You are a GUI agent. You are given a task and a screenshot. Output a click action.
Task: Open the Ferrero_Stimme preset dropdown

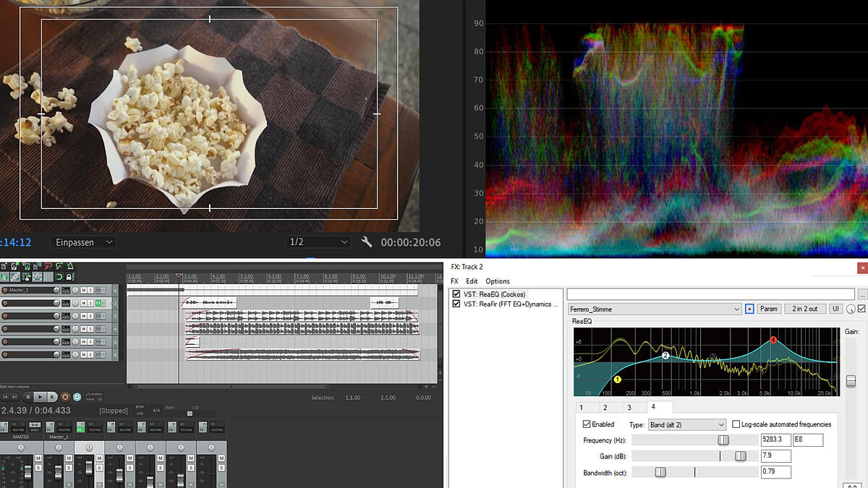(655, 309)
